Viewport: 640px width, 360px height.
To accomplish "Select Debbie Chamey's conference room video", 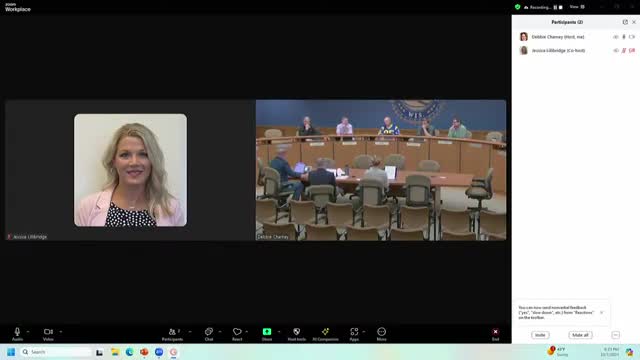I will click(381, 170).
